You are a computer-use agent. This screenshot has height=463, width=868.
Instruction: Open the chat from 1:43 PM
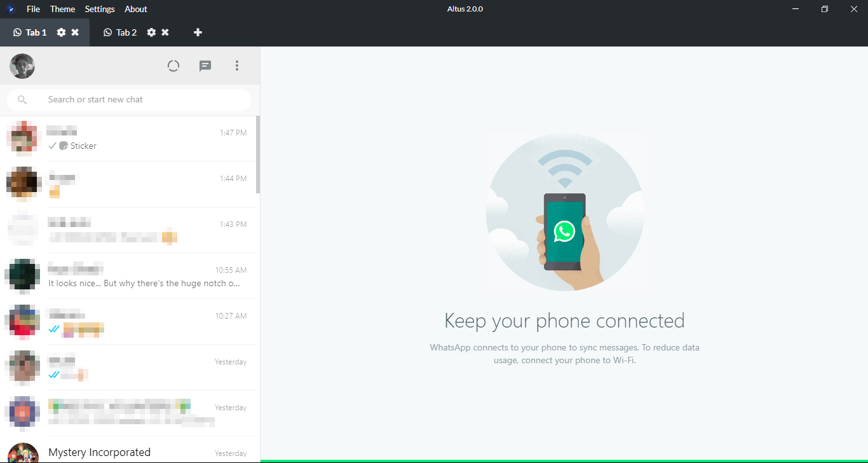pos(128,230)
